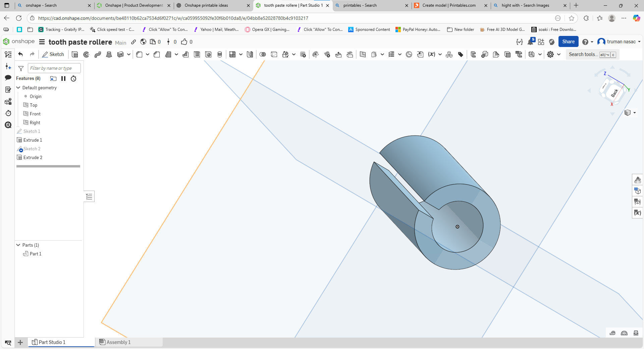This screenshot has height=349, width=644.
Task: Pause feature regeneration with pause icon
Action: pyautogui.click(x=63, y=79)
